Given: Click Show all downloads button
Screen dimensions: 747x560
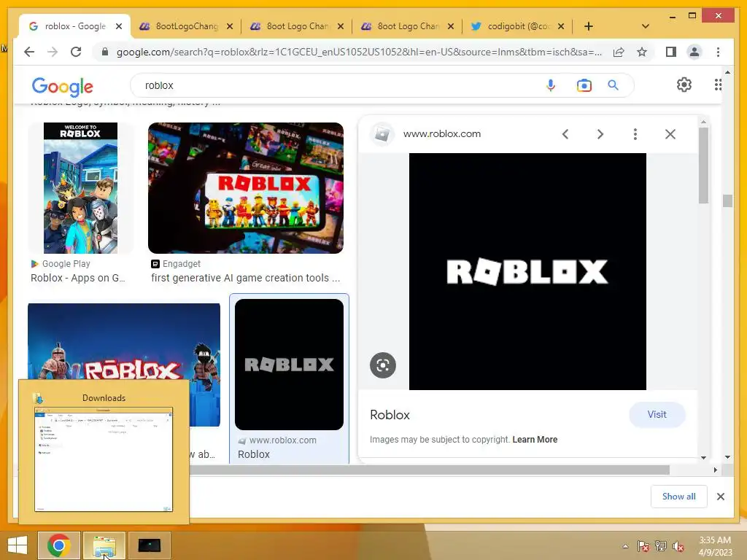Looking at the screenshot, I should pos(679,496).
